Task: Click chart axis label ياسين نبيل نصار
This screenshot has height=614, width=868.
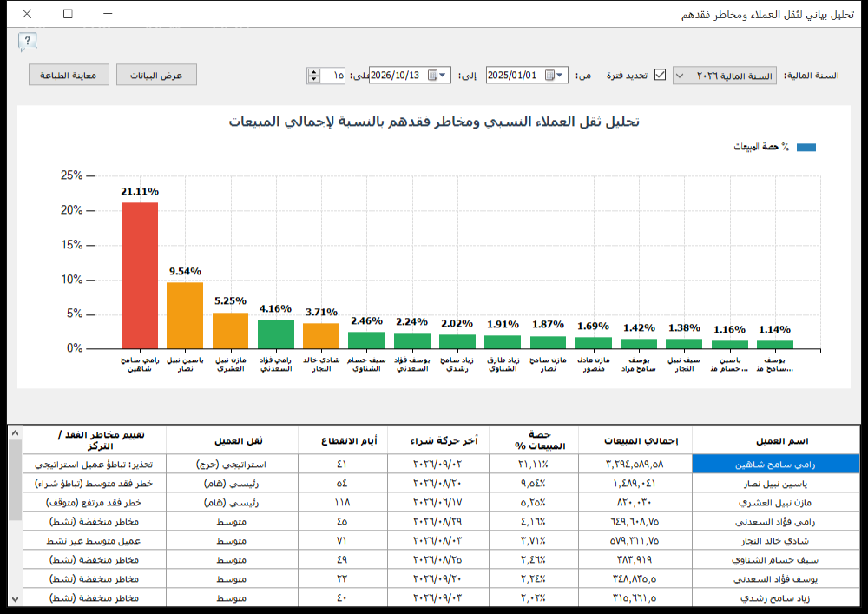Action: [185, 364]
